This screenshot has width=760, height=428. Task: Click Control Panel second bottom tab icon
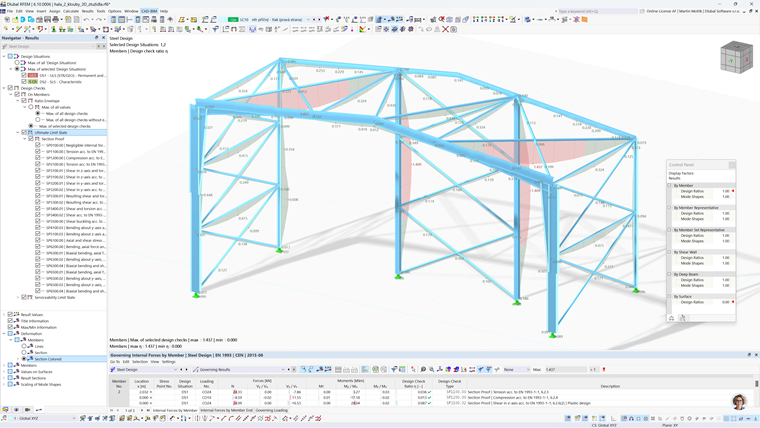point(682,318)
